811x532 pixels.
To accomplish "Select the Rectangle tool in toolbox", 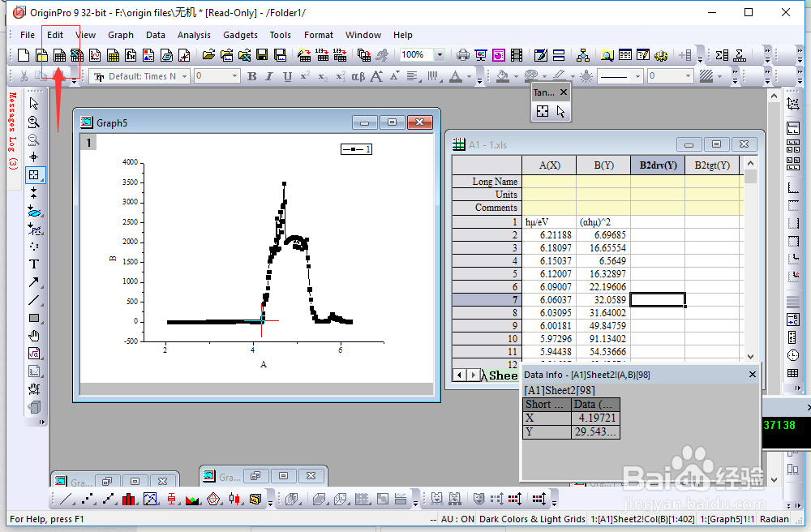I will point(34,318).
